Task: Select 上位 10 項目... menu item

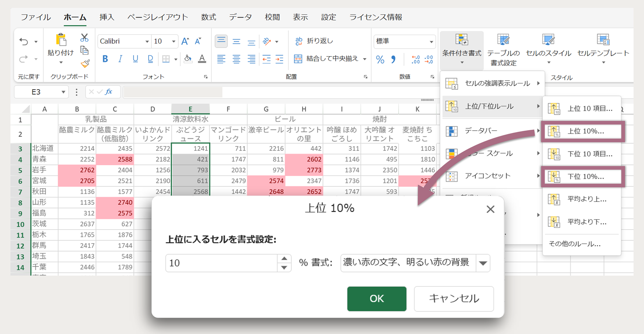Action: [x=582, y=109]
